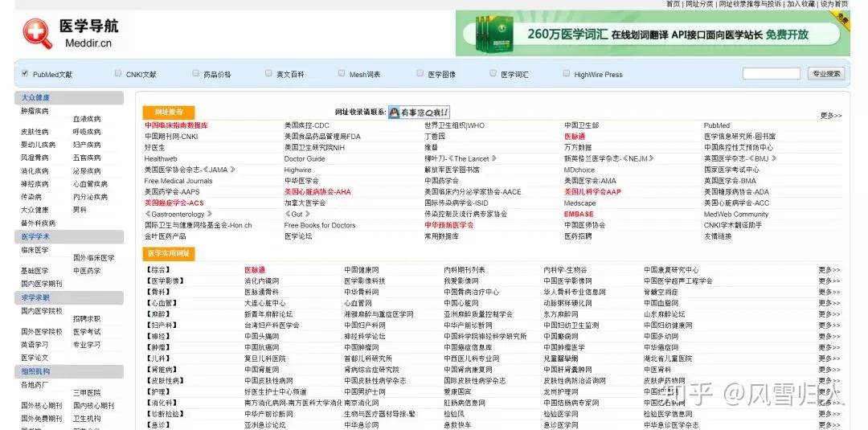Select the 网址推荐 orange tab

click(x=169, y=112)
